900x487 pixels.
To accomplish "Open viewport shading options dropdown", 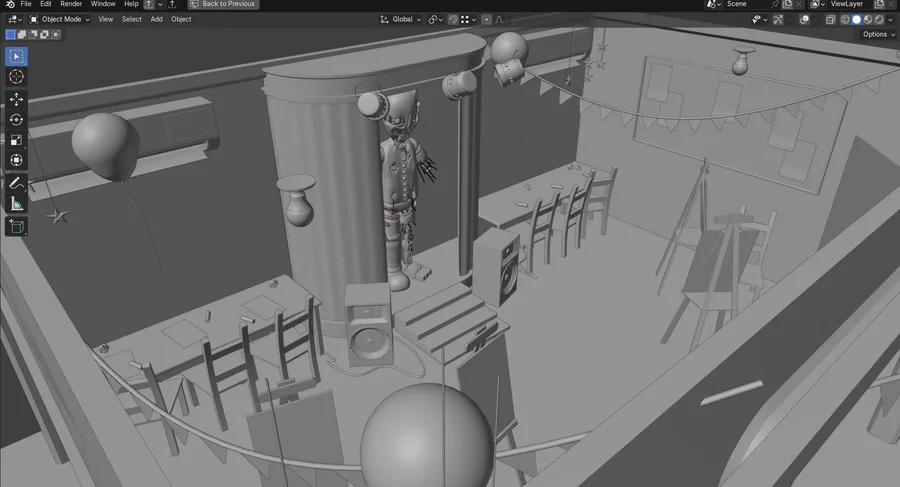I will 891,20.
